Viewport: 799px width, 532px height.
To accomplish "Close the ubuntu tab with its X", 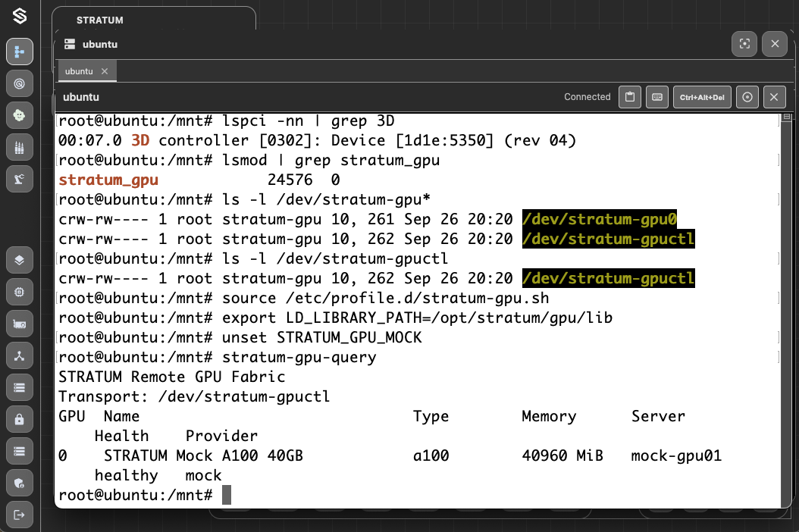I will pyautogui.click(x=105, y=71).
